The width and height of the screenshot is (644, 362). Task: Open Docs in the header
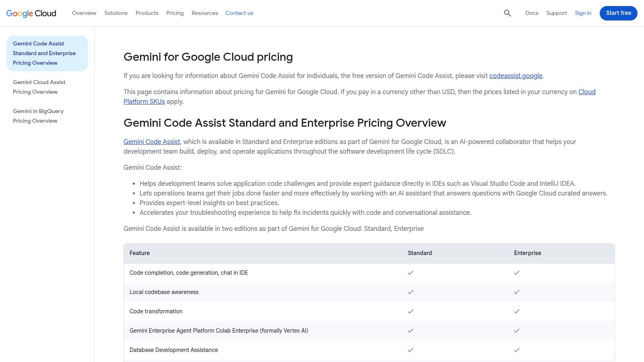[x=532, y=13]
